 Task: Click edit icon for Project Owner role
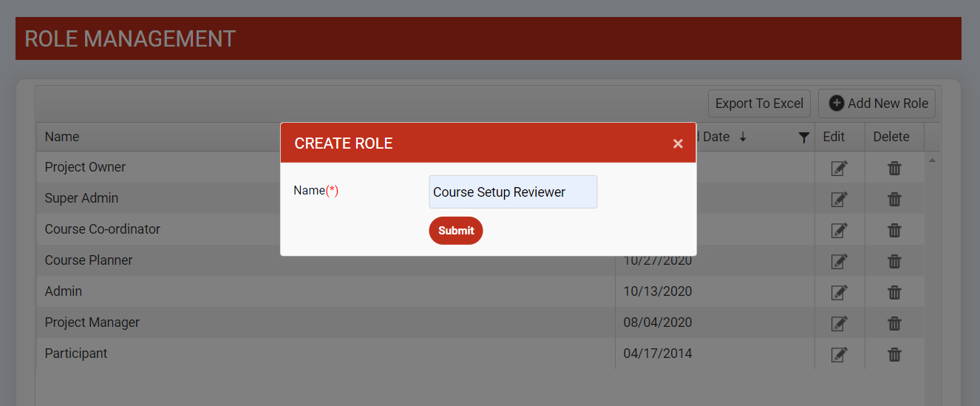(839, 168)
